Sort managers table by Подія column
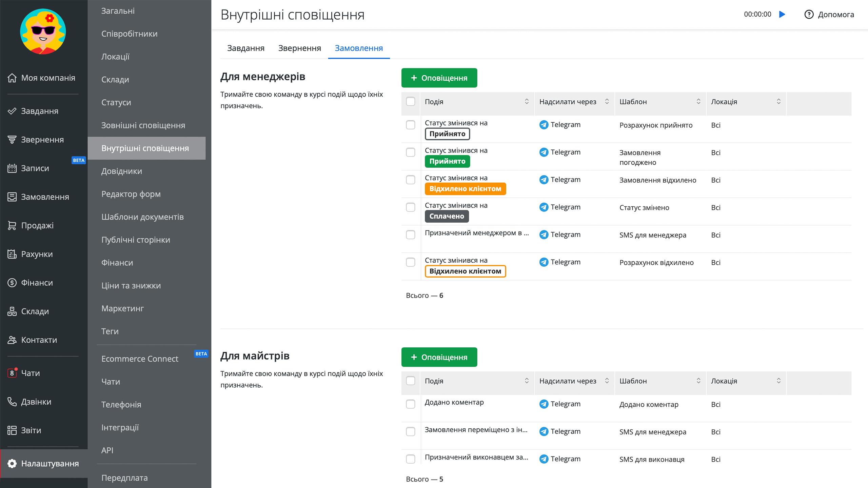 click(x=527, y=101)
